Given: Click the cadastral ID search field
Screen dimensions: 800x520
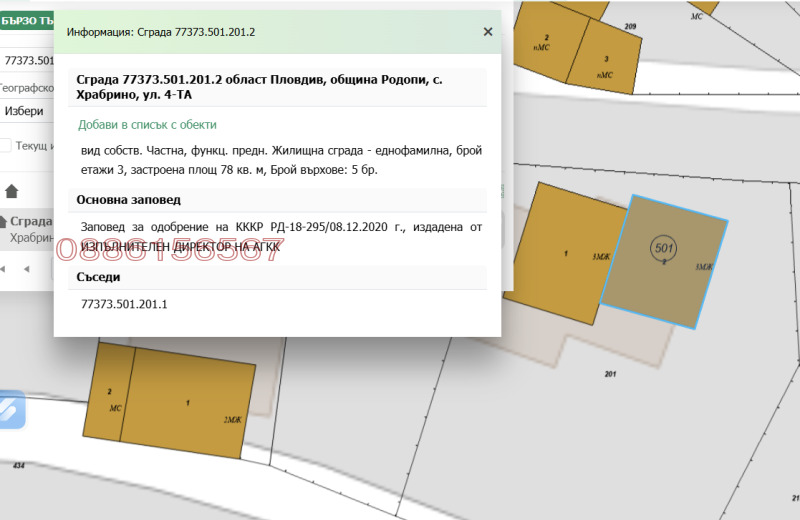Looking at the screenshot, I should click(26, 61).
